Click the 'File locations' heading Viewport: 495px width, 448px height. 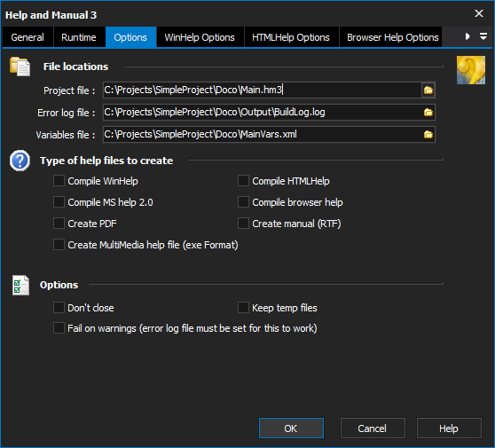[x=75, y=67]
